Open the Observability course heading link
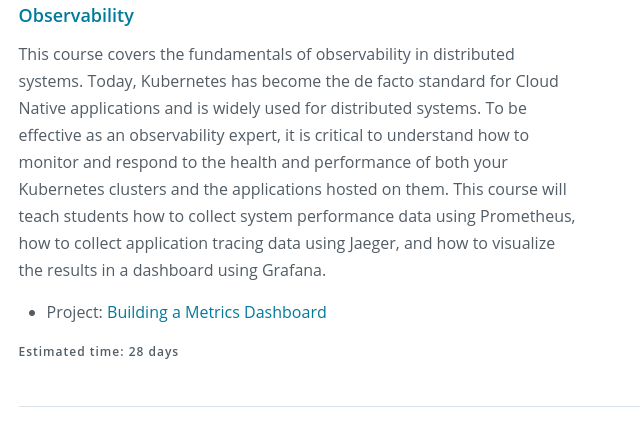Viewport: 640px width, 429px height. [x=76, y=16]
